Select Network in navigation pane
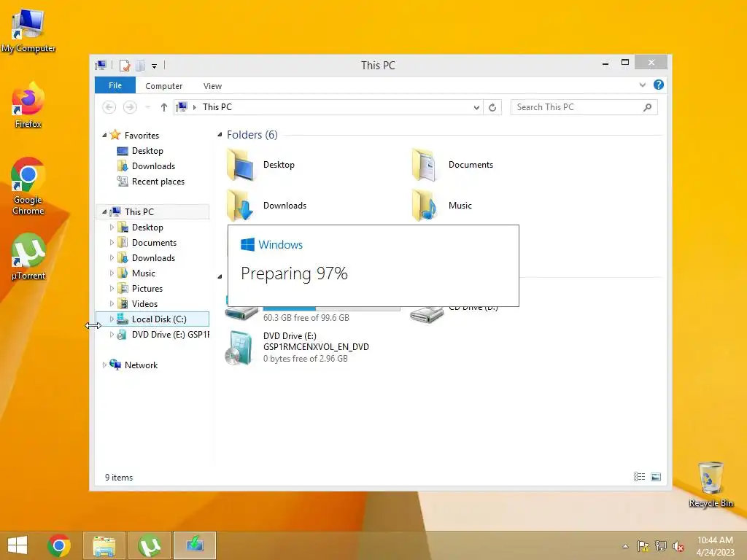747x560 pixels. click(x=141, y=365)
